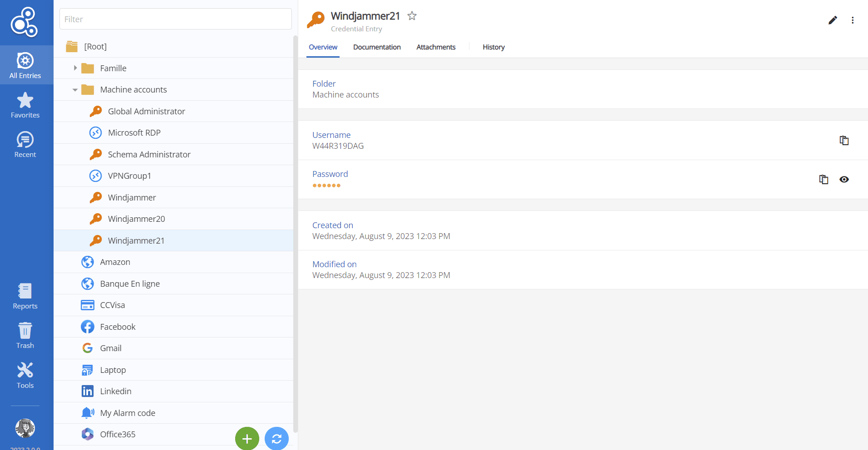
Task: Click the blue refresh button
Action: tap(276, 439)
